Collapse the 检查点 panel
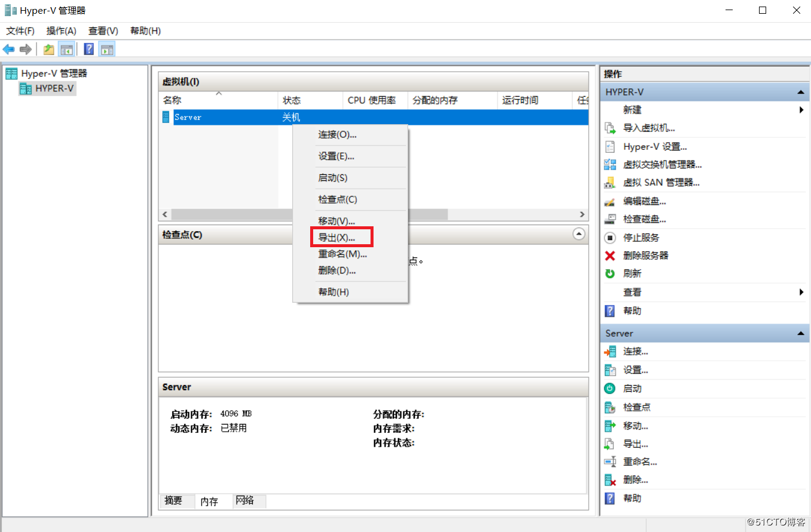 (x=578, y=234)
